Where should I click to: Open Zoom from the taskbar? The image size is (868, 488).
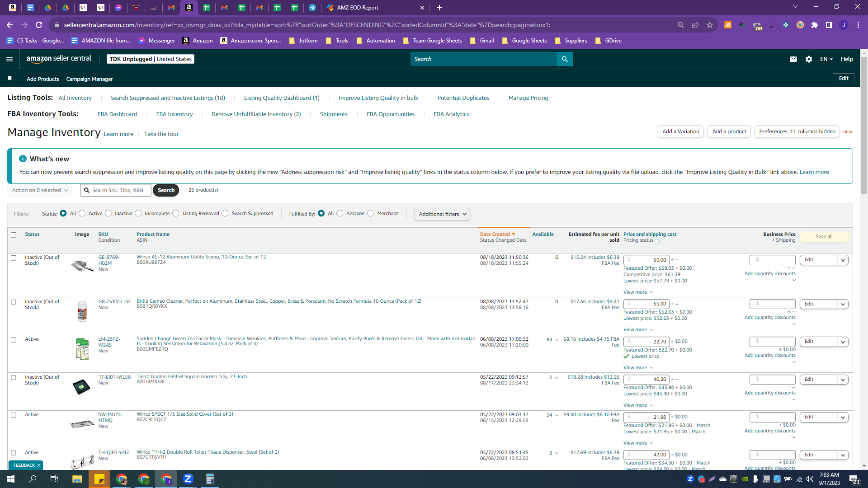(188, 479)
